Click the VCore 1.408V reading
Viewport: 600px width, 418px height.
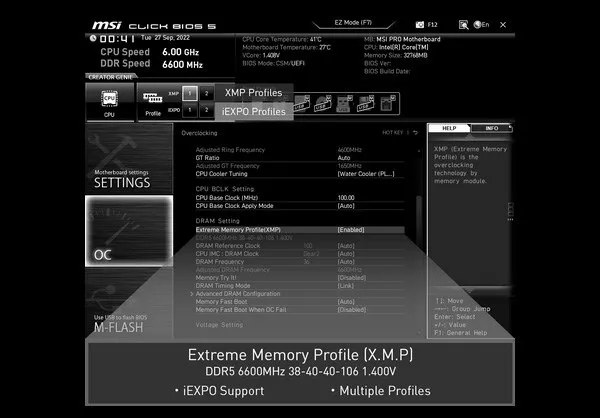pos(261,55)
